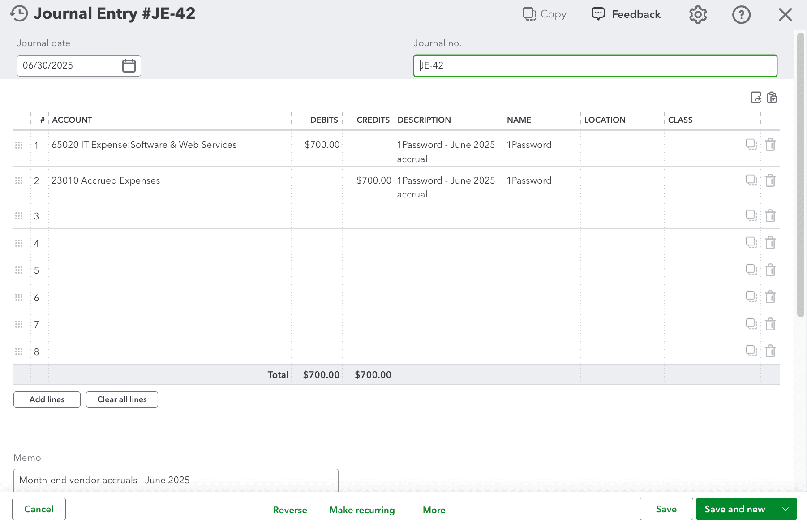Click Clear all lines

tap(121, 399)
